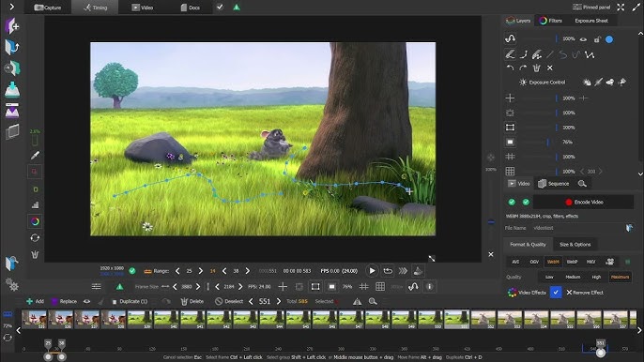This screenshot has width=644, height=362.
Task: Choose output folder icon beside File Name
Action: click(629, 228)
